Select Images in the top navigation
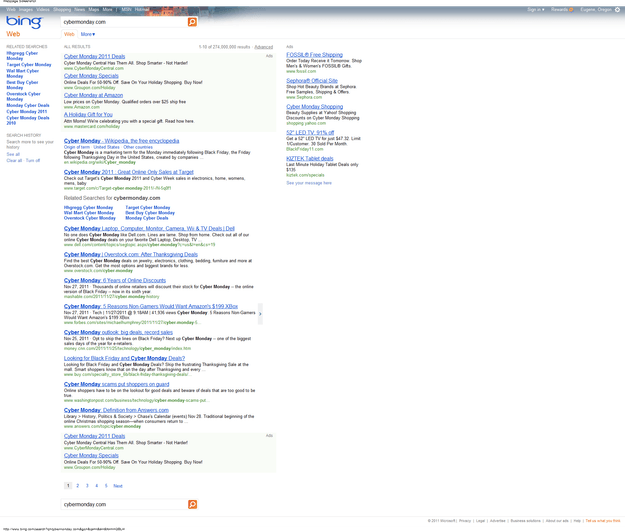This screenshot has height=531, width=625. coord(26,10)
